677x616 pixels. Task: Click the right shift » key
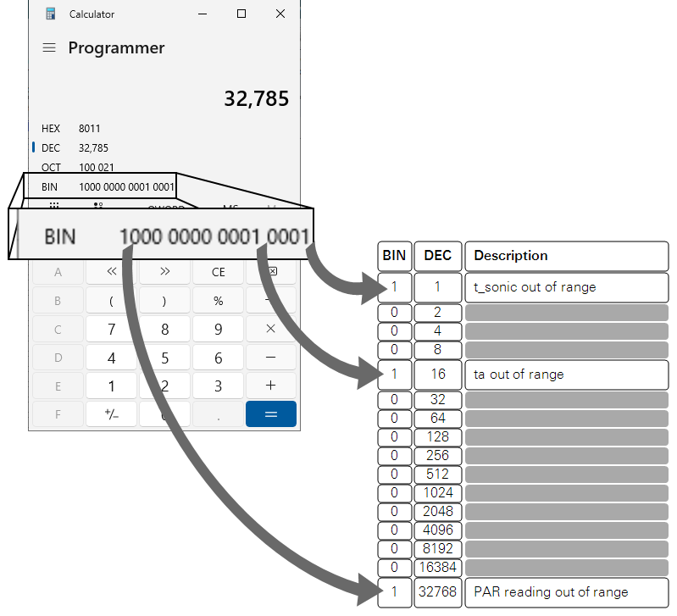(x=164, y=272)
